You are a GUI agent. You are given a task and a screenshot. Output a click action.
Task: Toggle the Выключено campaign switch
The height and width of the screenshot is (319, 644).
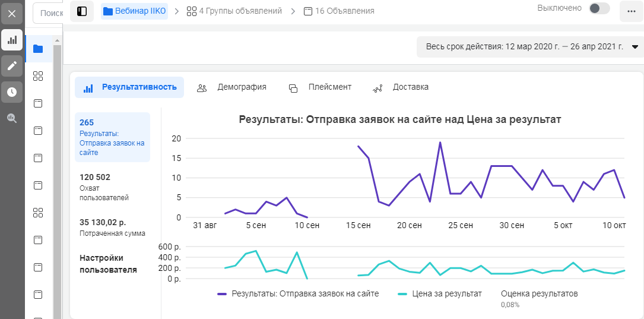tap(598, 8)
